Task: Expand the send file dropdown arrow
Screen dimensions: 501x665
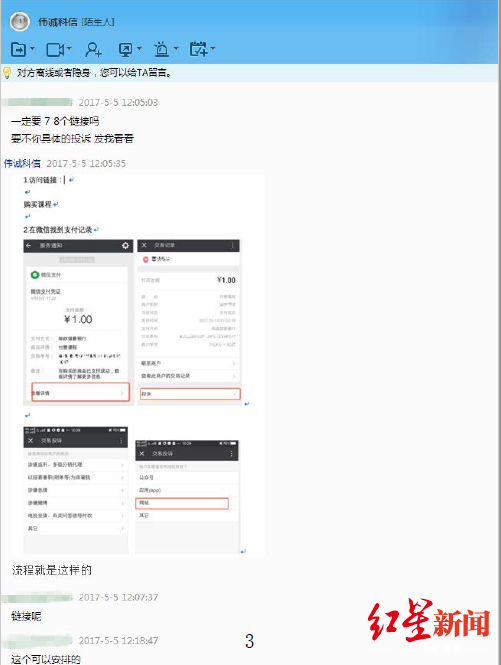Action: (33, 49)
